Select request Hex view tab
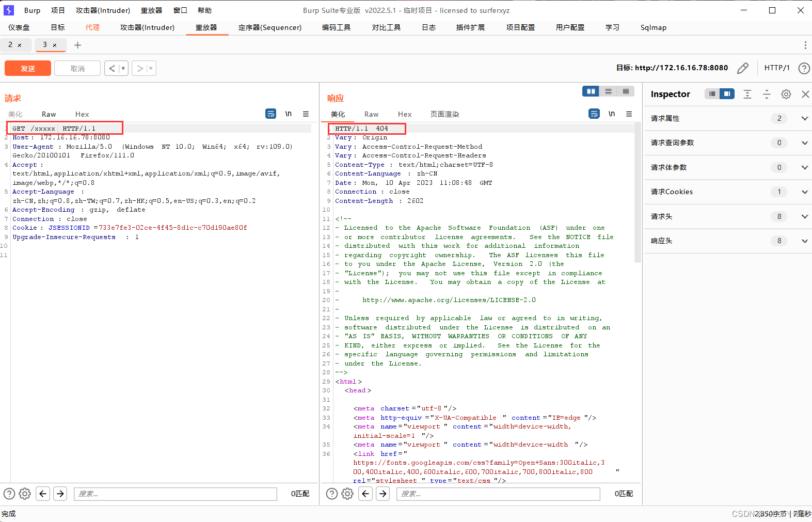812x522 pixels. pos(82,114)
